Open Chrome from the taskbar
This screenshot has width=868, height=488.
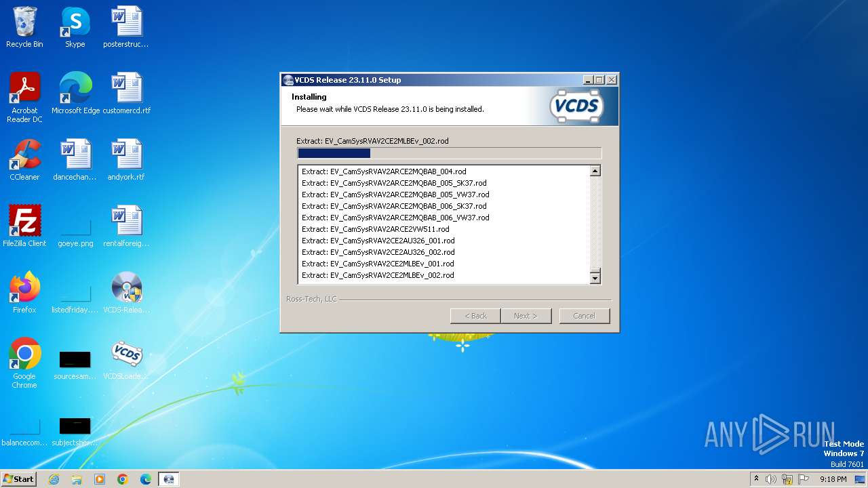click(x=123, y=479)
